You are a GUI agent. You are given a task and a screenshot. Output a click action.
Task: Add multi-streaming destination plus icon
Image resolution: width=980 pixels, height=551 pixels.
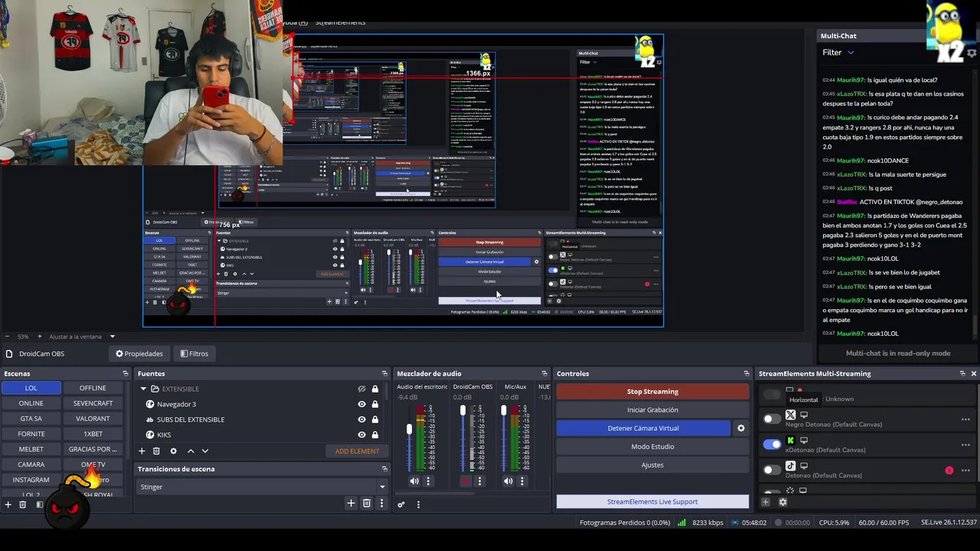[765, 502]
